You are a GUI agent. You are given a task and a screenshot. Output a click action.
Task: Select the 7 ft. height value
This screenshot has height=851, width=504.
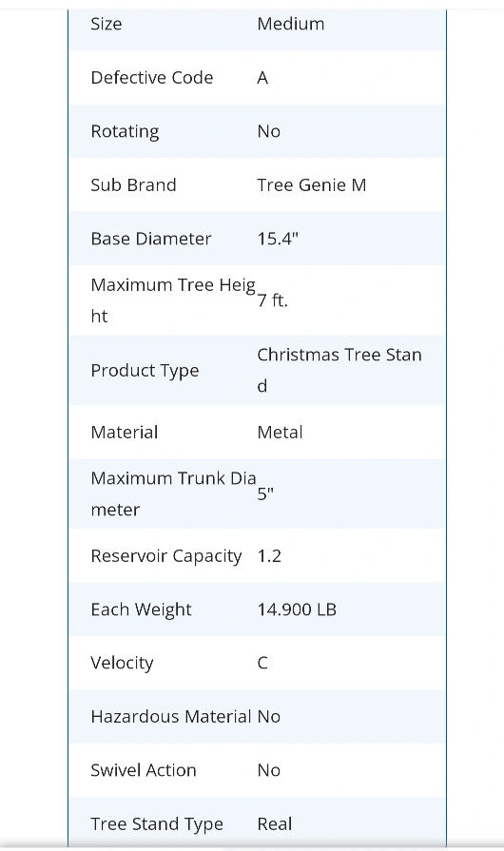(x=272, y=300)
